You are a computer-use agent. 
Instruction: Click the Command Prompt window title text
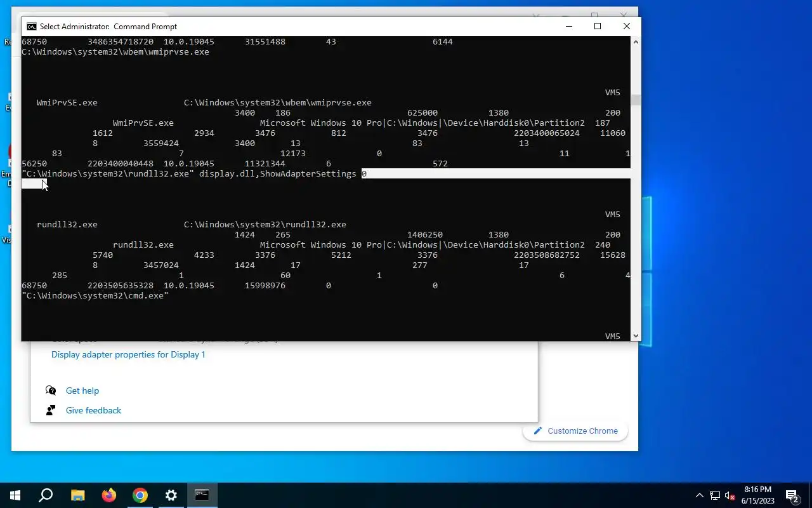[x=108, y=27]
